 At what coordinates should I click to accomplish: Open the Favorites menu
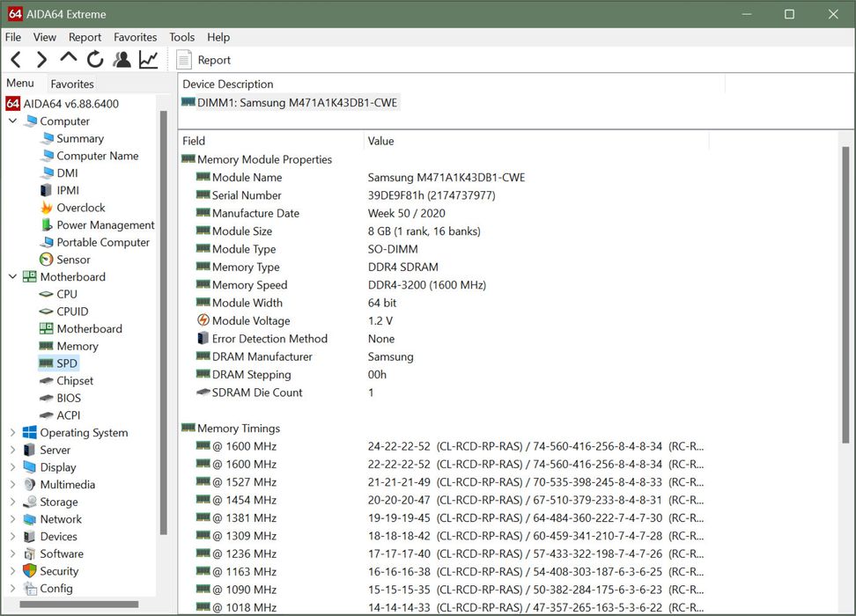point(135,37)
